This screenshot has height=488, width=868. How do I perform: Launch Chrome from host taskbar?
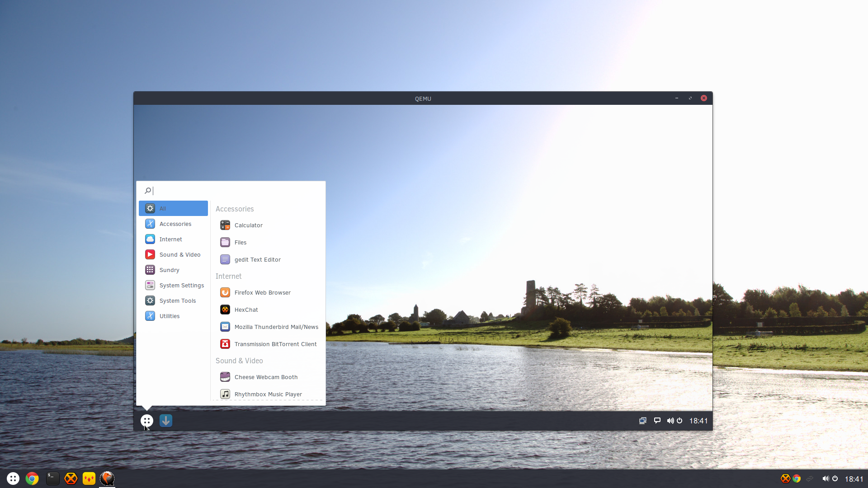pos(32,479)
